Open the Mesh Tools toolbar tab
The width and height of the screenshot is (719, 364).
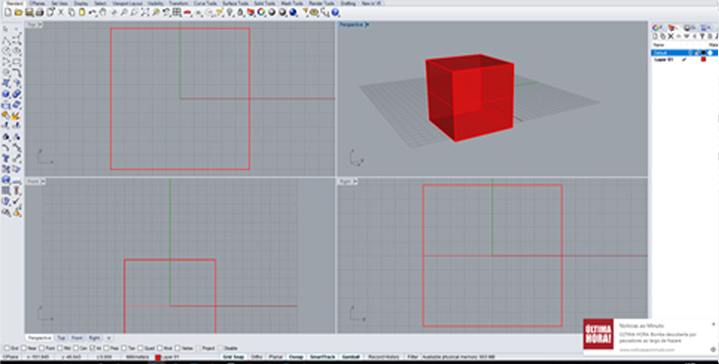(292, 3)
